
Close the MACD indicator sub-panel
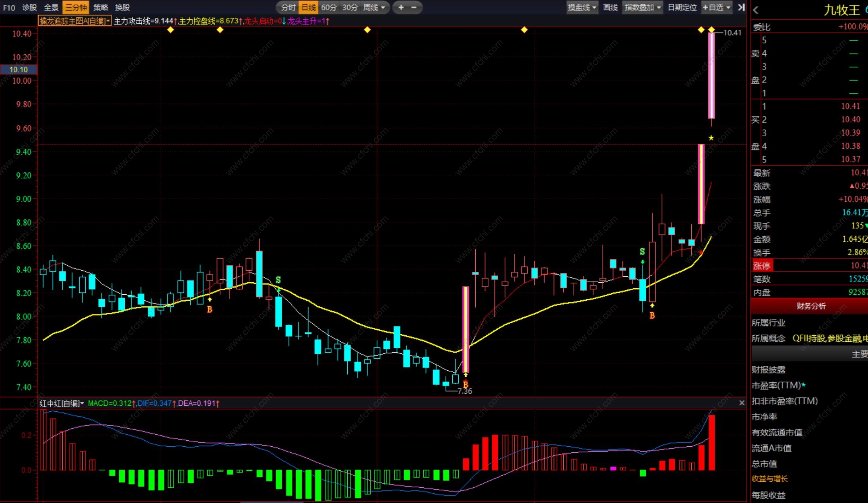742,403
